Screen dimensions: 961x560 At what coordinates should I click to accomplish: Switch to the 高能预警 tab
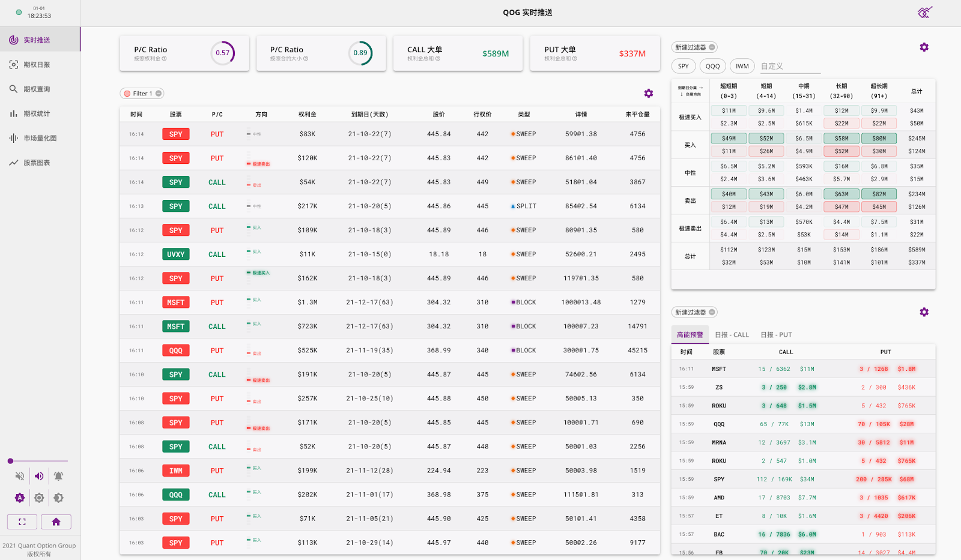click(x=690, y=335)
